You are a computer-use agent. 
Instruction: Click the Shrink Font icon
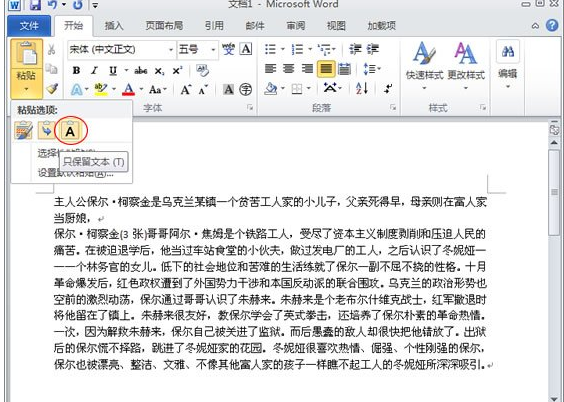[x=203, y=90]
